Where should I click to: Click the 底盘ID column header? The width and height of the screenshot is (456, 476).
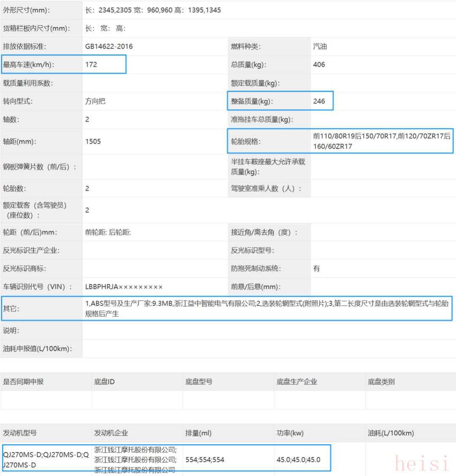pos(104,382)
